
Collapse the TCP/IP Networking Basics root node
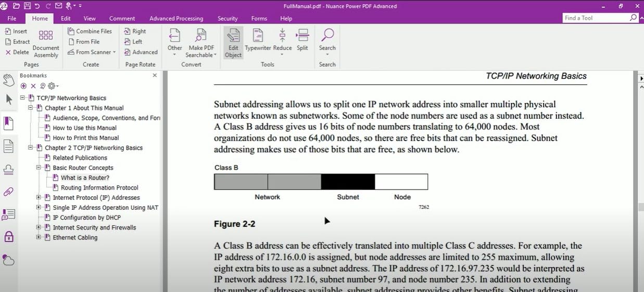tap(23, 98)
